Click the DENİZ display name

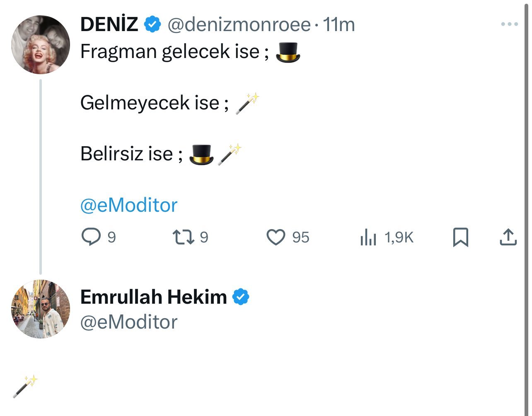pos(109,24)
